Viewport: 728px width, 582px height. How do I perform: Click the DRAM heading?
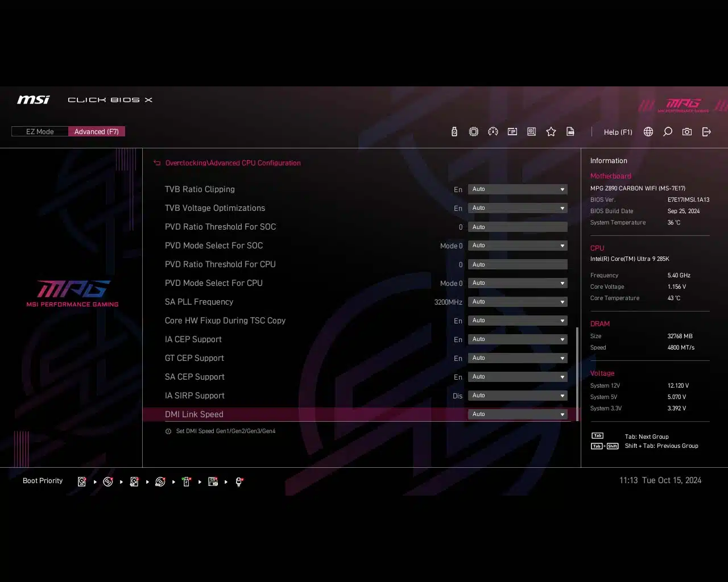pos(599,324)
